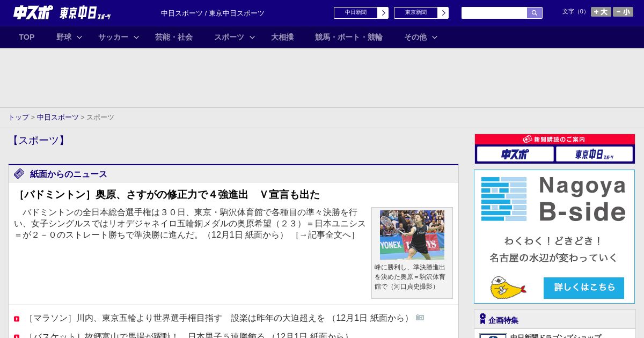Expand chevron beside スポーツ in navbar
The image size is (644, 338).
click(252, 37)
